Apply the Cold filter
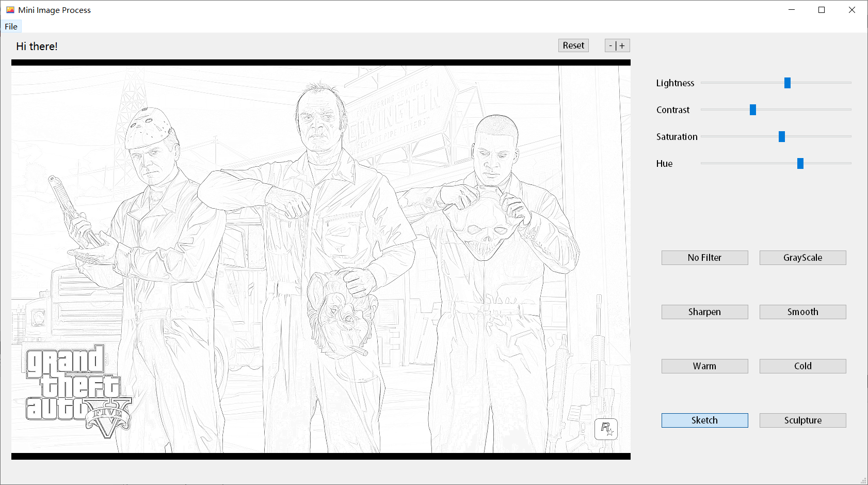Viewport: 868px width, 485px height. 802,366
